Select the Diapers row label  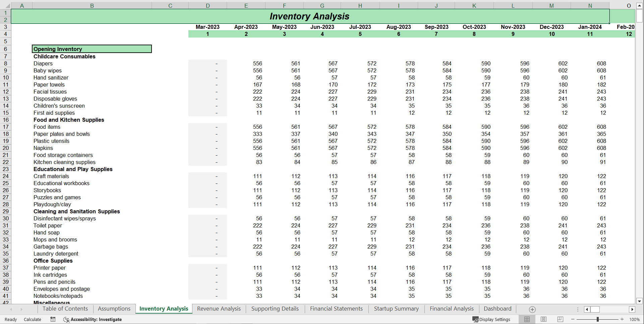(x=43, y=63)
